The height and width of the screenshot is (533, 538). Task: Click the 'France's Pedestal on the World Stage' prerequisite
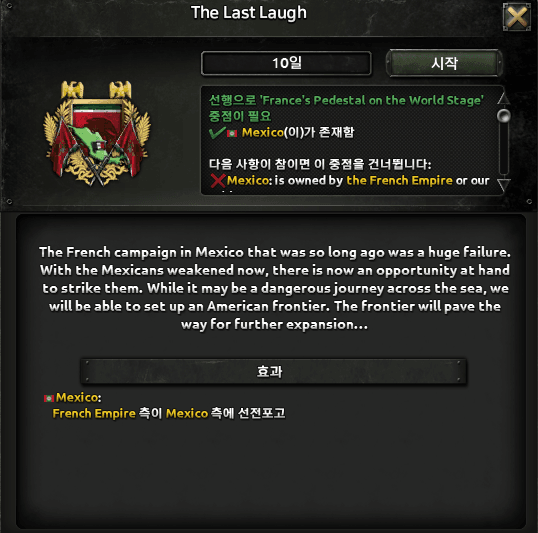tap(372, 100)
